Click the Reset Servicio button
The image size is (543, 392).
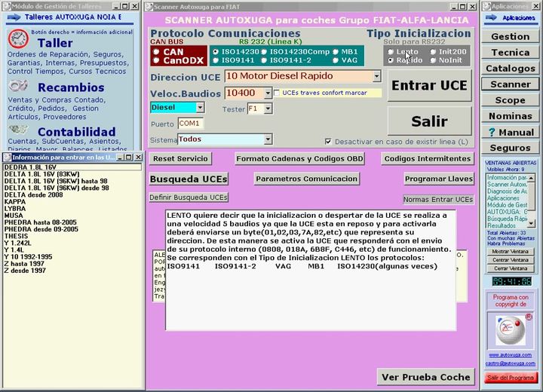(x=180, y=158)
